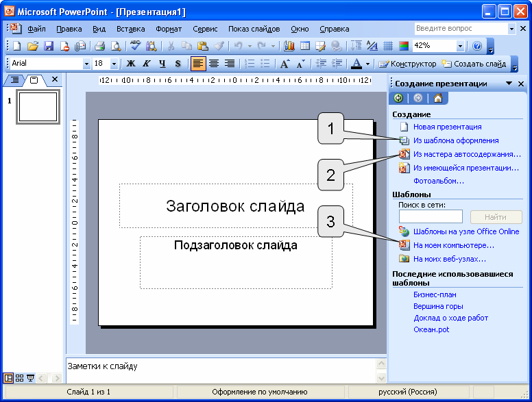Toggle Align Right button
The image size is (532, 402).
pos(230,64)
